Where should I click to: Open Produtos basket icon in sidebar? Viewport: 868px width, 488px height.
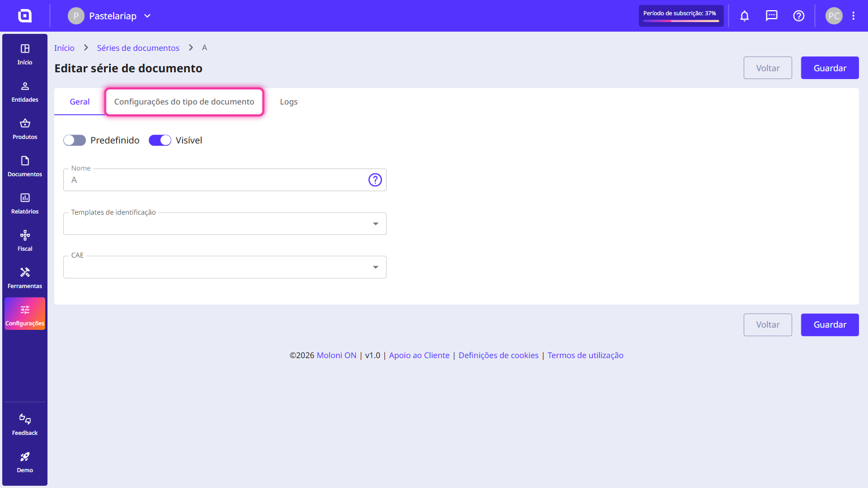point(25,123)
